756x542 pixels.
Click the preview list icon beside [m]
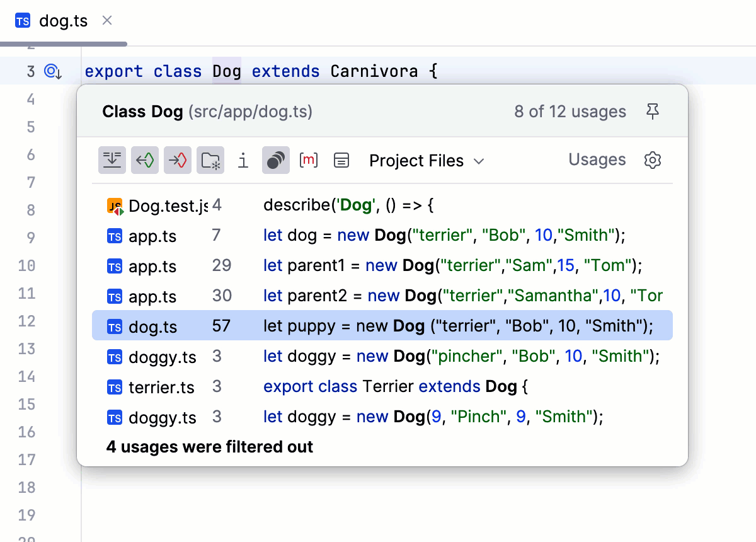point(341,160)
